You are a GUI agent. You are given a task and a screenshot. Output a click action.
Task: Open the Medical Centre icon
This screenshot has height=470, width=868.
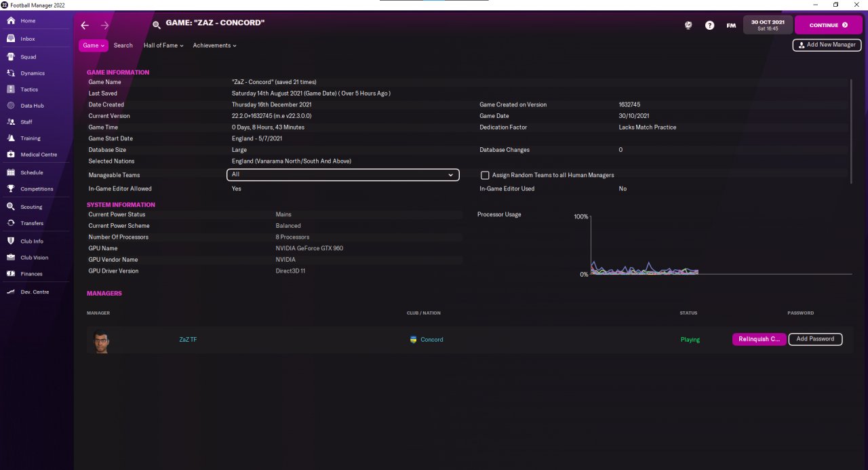11,155
